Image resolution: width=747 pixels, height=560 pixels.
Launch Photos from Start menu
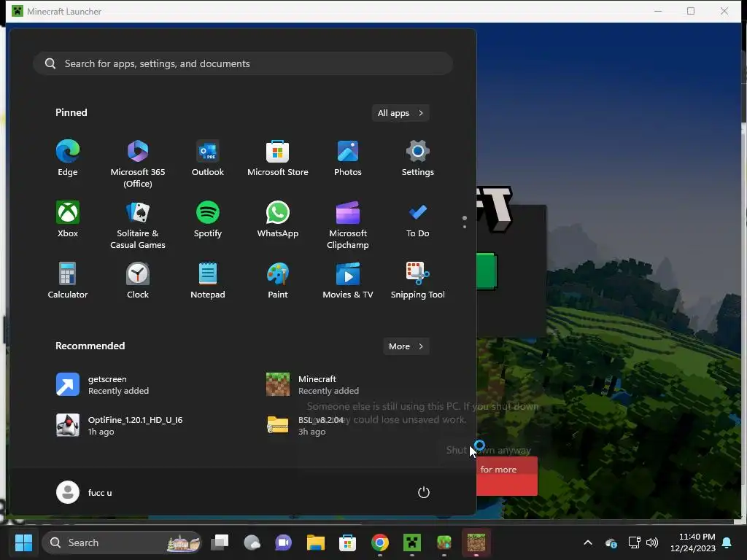(x=348, y=158)
